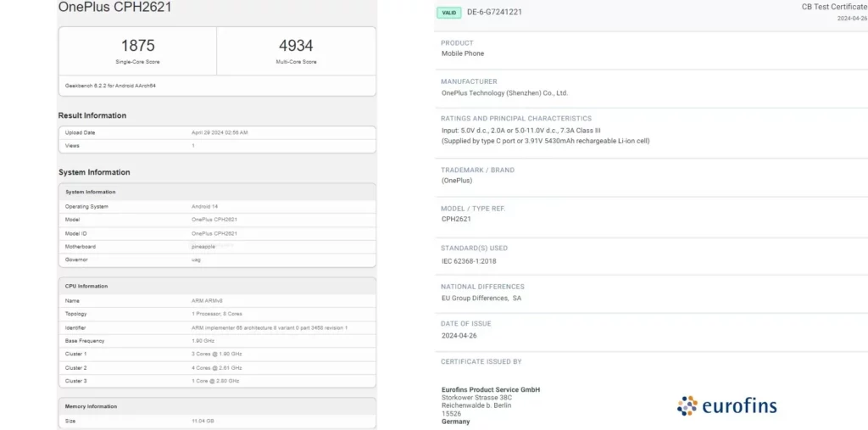Click the ARM ARMv8 name value
Viewport: 868px width, 430px height.
pos(205,300)
